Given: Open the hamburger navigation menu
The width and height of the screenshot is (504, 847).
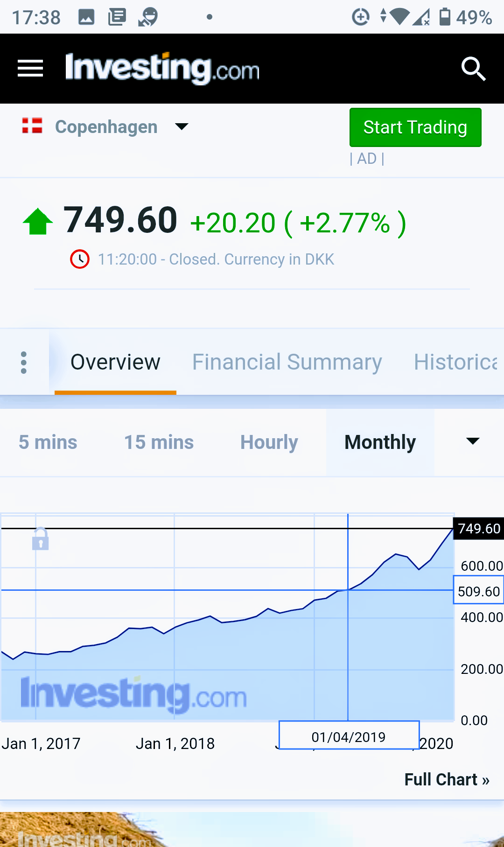Looking at the screenshot, I should pyautogui.click(x=30, y=69).
